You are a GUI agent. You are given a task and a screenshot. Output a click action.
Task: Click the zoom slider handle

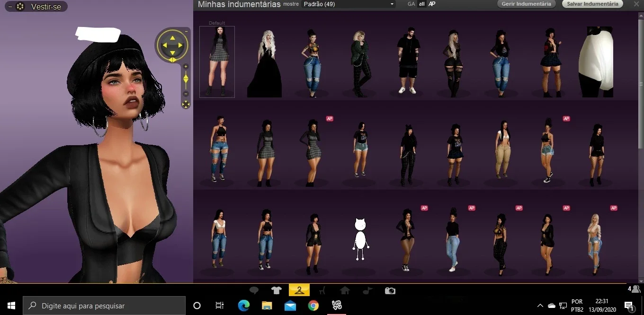(186, 79)
